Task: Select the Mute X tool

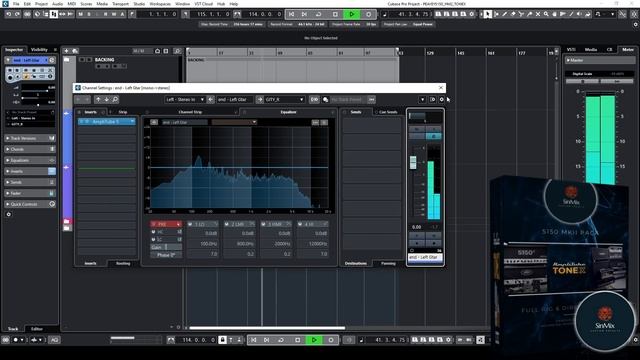Action: tap(538, 14)
